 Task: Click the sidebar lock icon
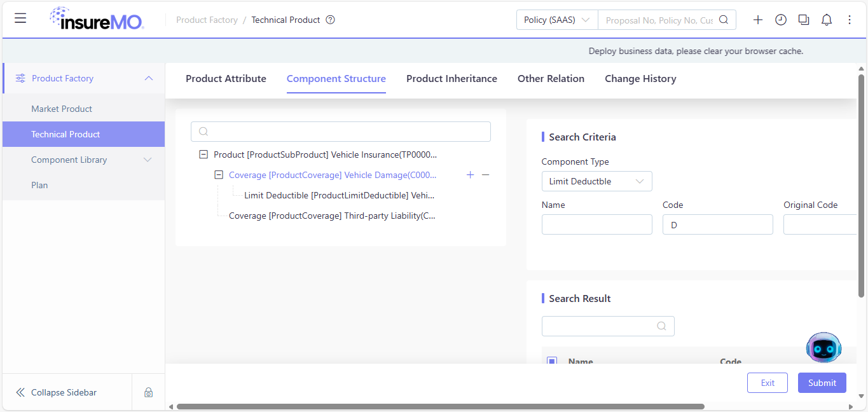[148, 392]
